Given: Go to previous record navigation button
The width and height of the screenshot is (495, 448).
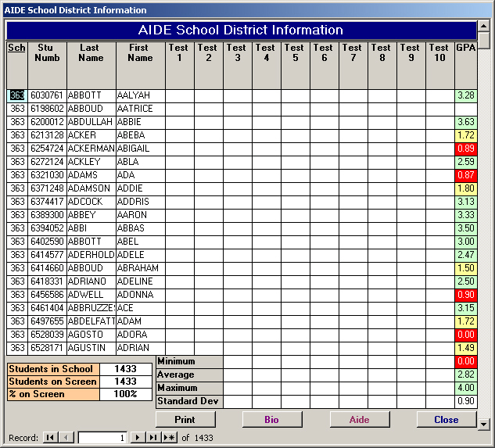Looking at the screenshot, I should pyautogui.click(x=66, y=438).
